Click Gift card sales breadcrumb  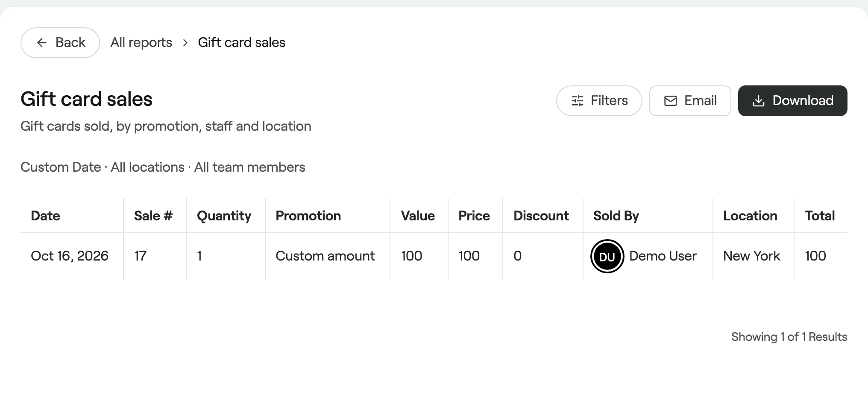(x=241, y=43)
